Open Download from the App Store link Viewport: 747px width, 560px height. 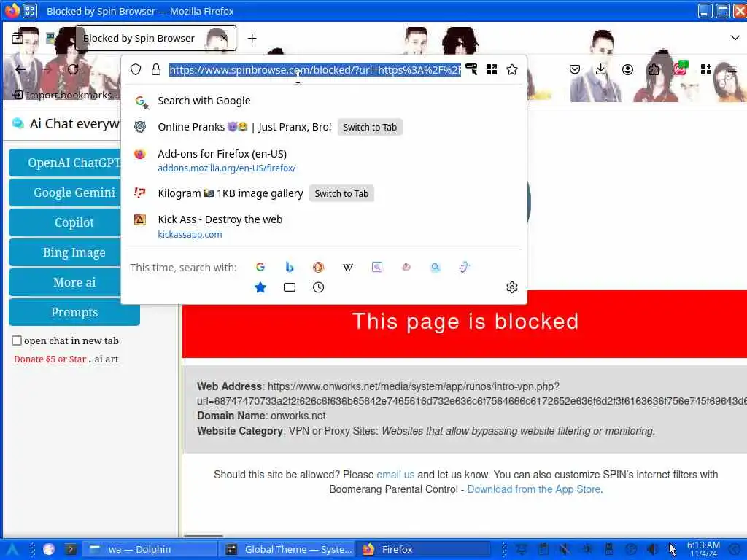click(x=535, y=489)
